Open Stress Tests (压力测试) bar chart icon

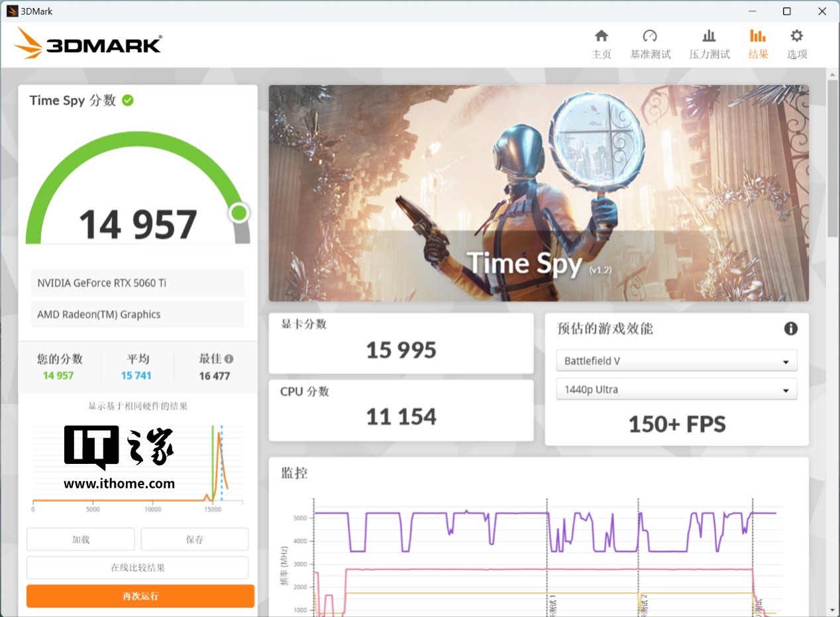(709, 36)
